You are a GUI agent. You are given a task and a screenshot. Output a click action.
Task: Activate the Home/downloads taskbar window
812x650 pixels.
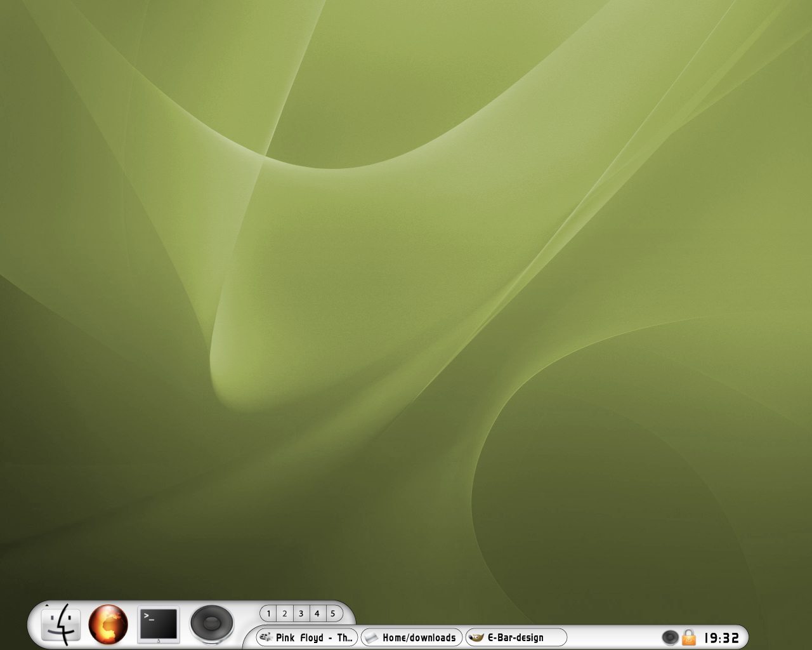pyautogui.click(x=412, y=637)
